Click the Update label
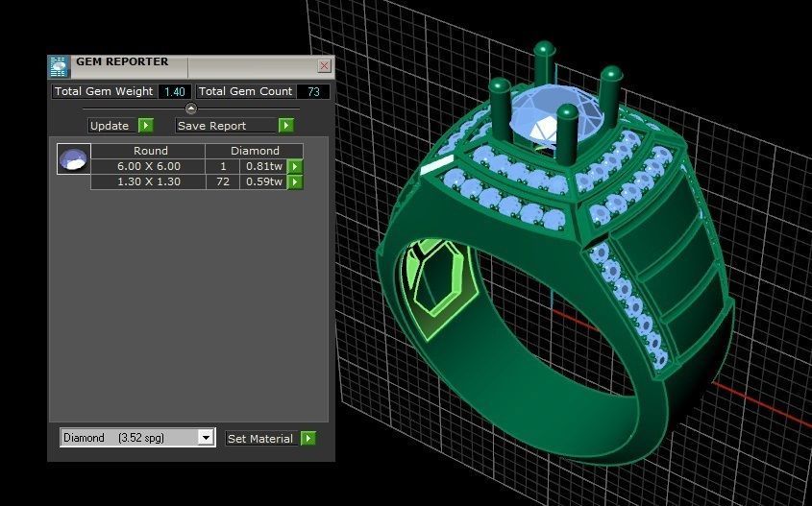 coord(110,126)
